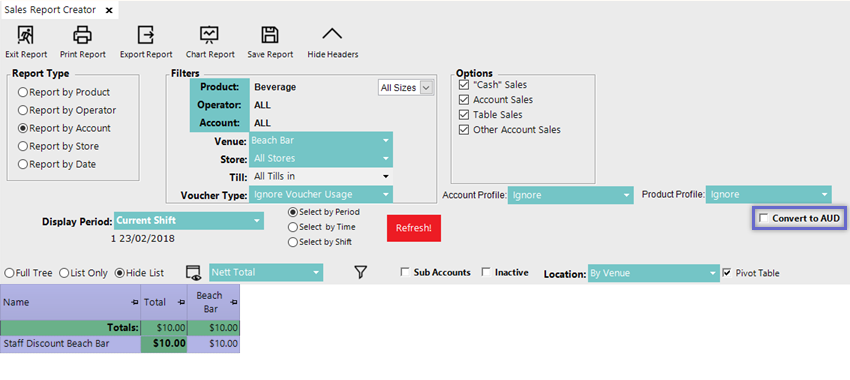Open the Venue dropdown showing Beach Bar
Screen dimensions: 850x380
pyautogui.click(x=321, y=140)
